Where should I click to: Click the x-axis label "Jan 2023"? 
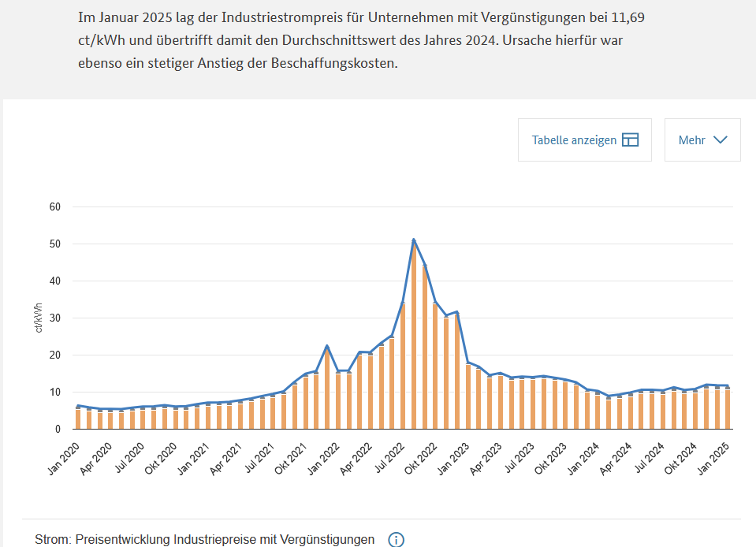click(454, 459)
